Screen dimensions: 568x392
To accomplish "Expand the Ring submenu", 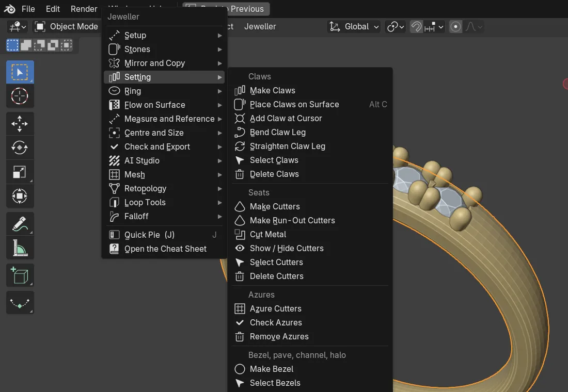I will click(x=164, y=91).
